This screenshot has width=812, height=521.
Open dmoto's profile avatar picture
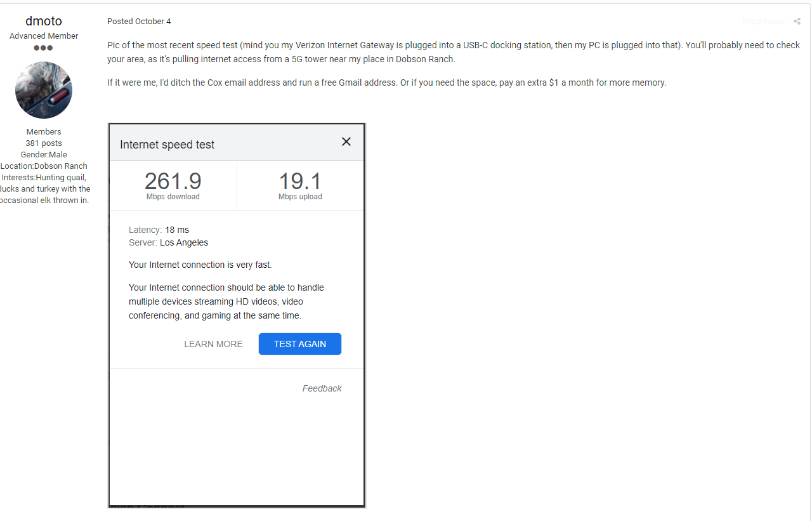click(44, 90)
